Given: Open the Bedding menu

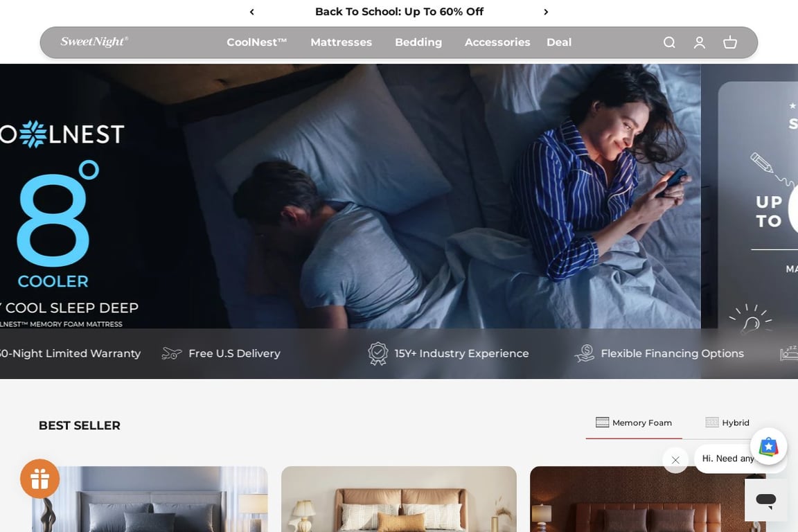Looking at the screenshot, I should [x=418, y=42].
